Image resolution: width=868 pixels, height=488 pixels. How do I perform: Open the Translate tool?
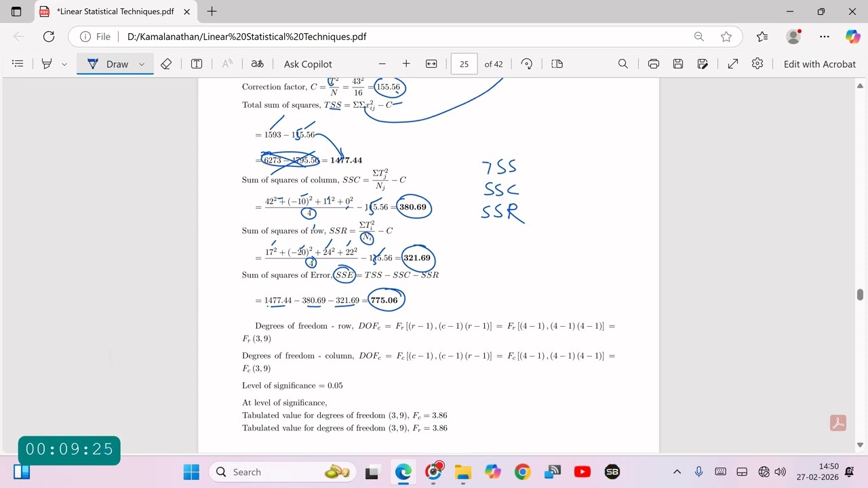pyautogui.click(x=258, y=64)
